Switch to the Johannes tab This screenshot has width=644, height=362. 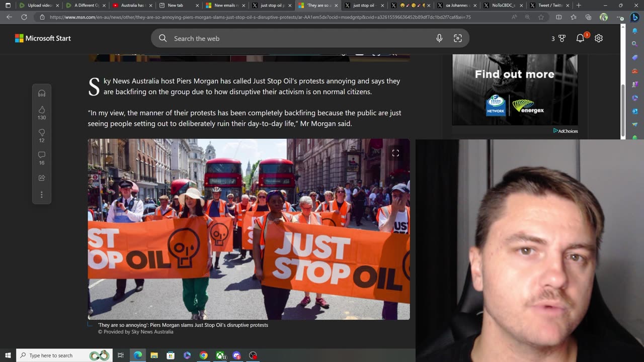(x=456, y=5)
